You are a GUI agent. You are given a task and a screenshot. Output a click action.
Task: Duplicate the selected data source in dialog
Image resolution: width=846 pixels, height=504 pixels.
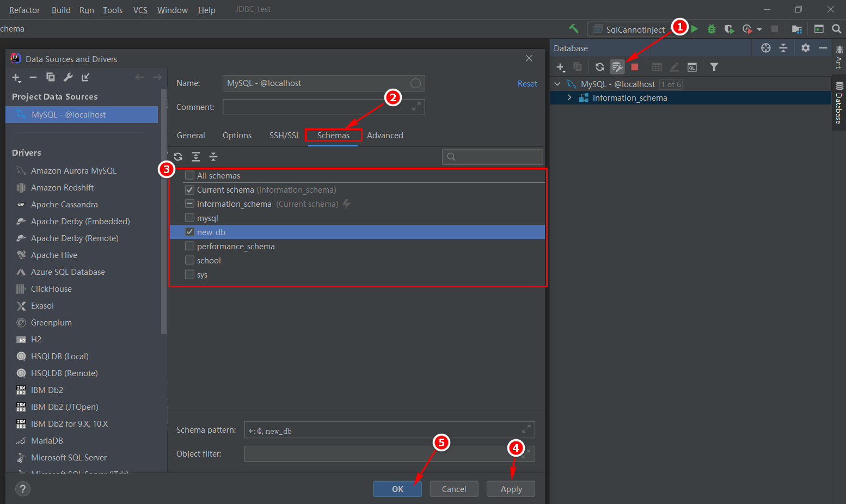coord(51,77)
